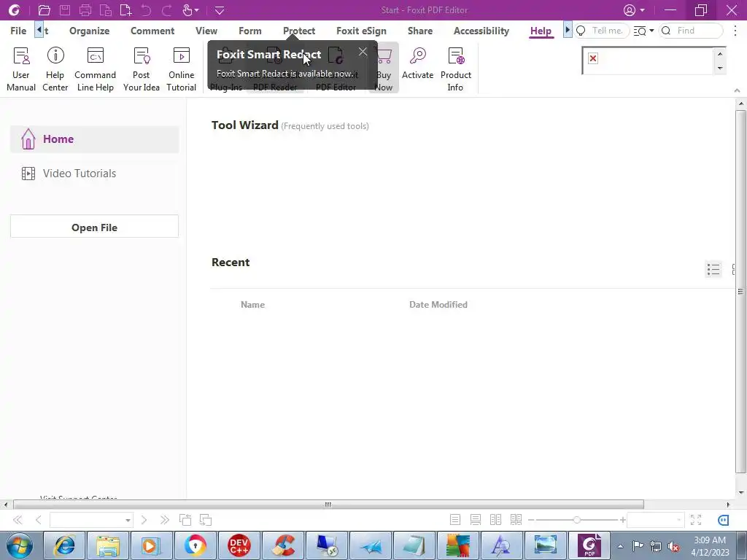Select the Help tab
Image resolution: width=747 pixels, height=560 pixels.
click(541, 31)
